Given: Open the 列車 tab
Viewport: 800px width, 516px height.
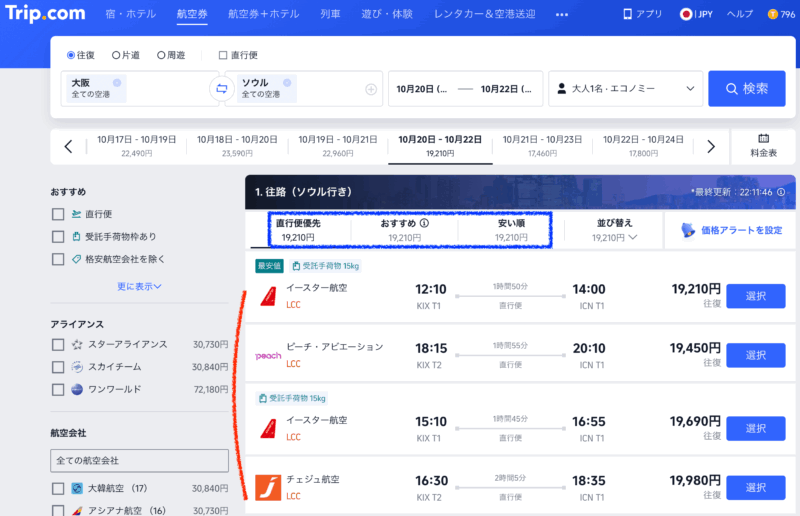Looking at the screenshot, I should tap(330, 14).
